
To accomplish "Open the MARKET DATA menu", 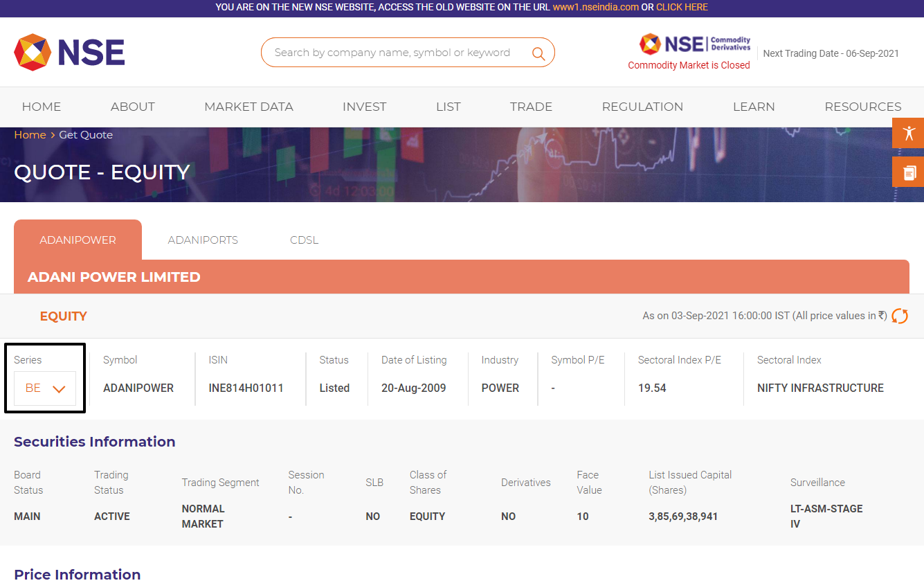I will (248, 107).
